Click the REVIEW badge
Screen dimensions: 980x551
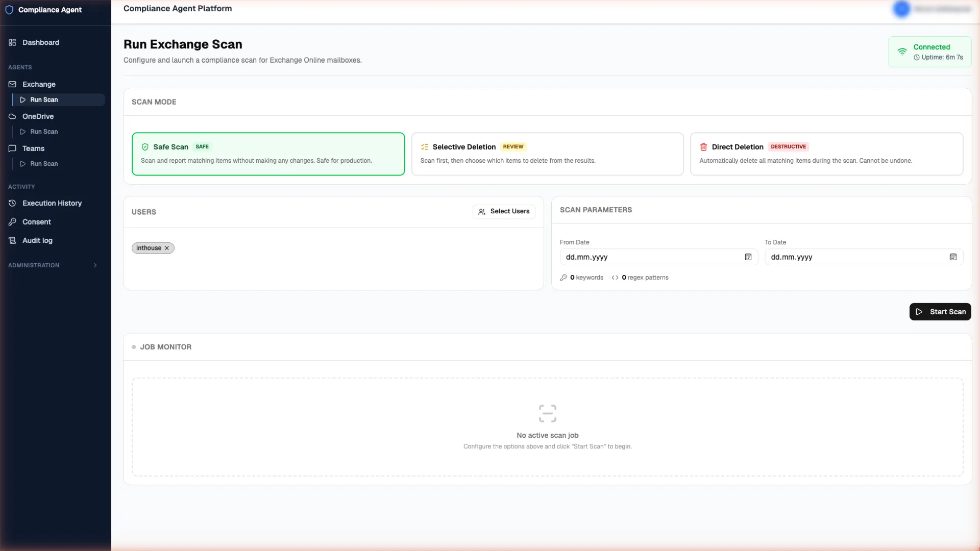(x=513, y=147)
